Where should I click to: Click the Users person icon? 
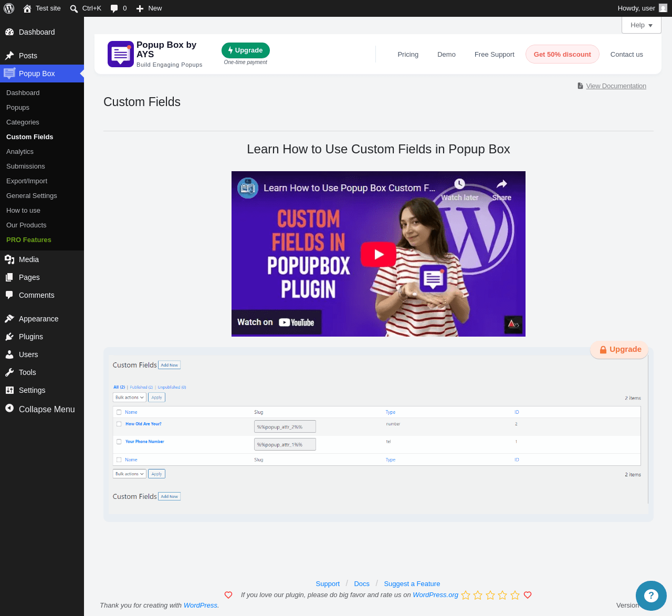pyautogui.click(x=9, y=354)
